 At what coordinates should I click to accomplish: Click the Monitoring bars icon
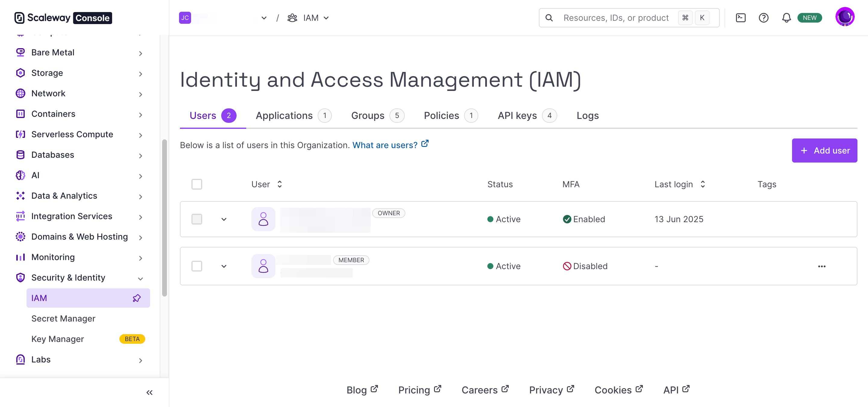[x=20, y=257]
